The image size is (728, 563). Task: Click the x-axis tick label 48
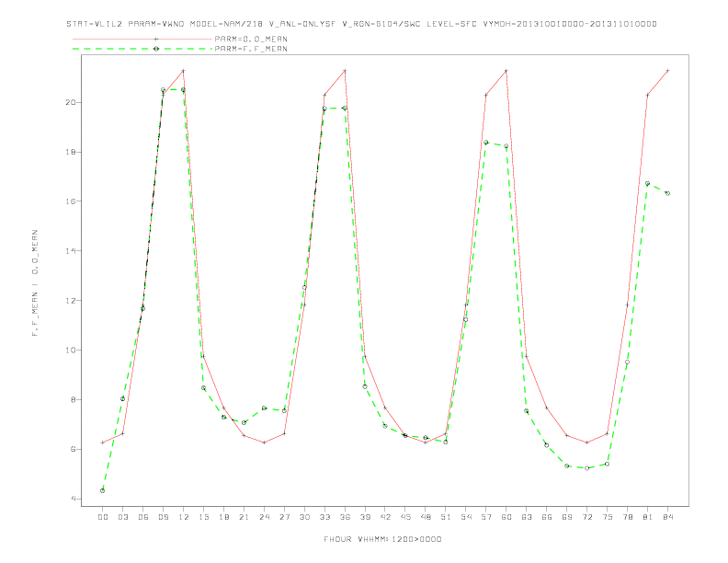pos(426,517)
